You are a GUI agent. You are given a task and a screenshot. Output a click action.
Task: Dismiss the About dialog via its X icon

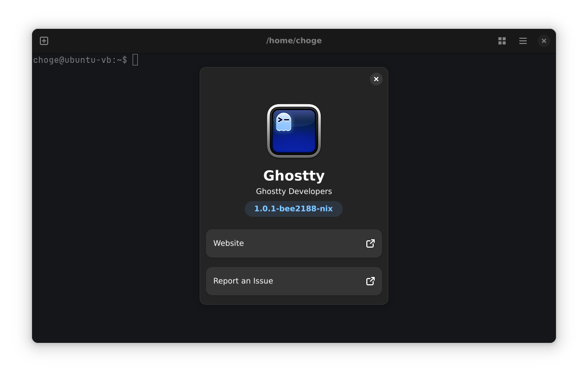tap(376, 79)
